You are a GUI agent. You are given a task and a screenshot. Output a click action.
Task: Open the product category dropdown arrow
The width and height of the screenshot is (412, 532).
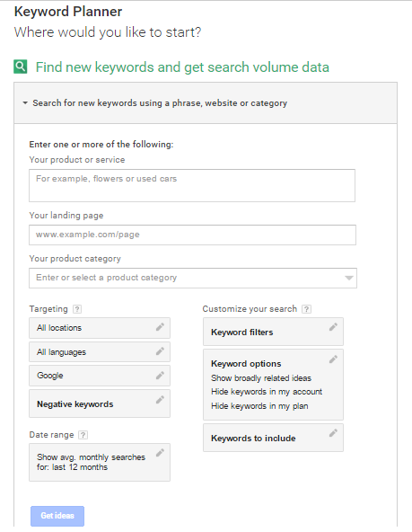coord(349,278)
